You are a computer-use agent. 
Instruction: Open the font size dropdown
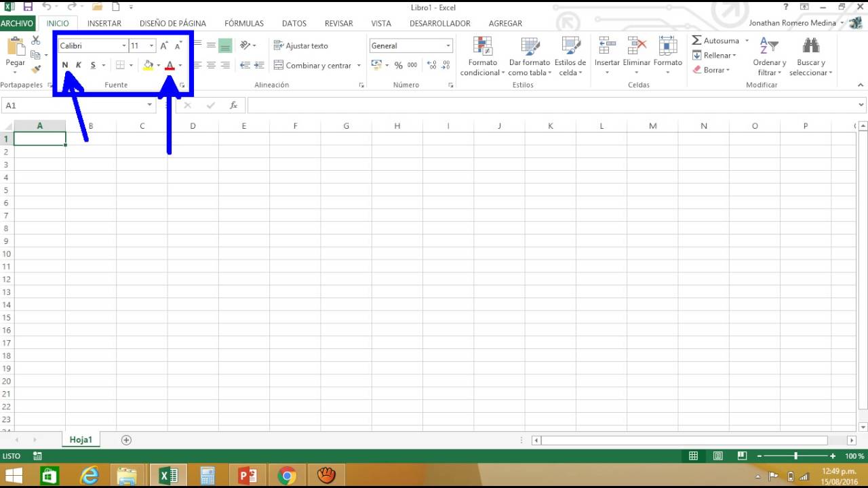(x=151, y=46)
